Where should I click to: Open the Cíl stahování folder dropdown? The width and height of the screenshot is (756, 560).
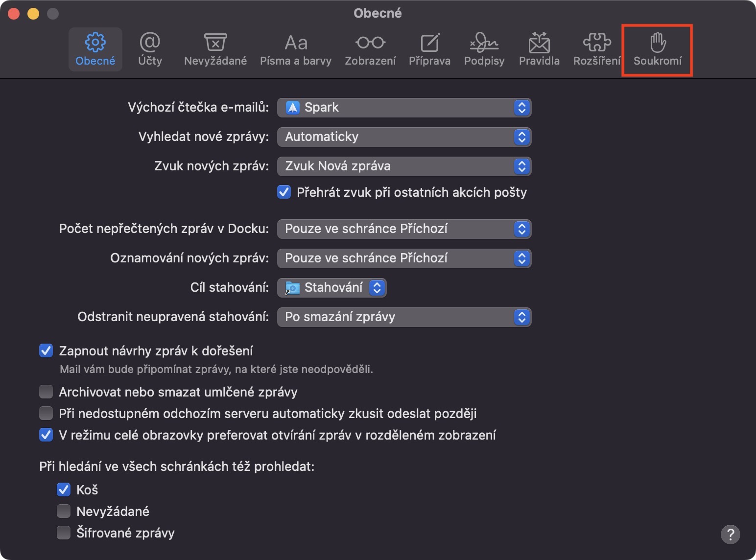tap(331, 288)
